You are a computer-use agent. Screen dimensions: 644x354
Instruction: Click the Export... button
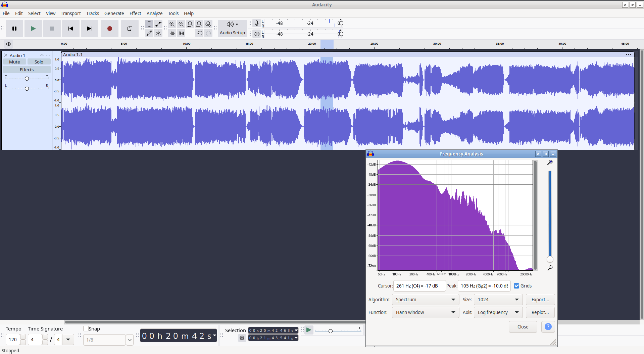(x=540, y=300)
